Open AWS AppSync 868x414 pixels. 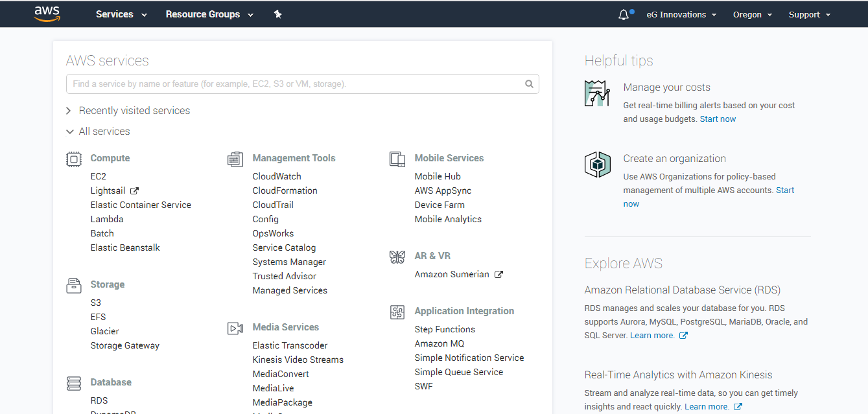point(443,190)
